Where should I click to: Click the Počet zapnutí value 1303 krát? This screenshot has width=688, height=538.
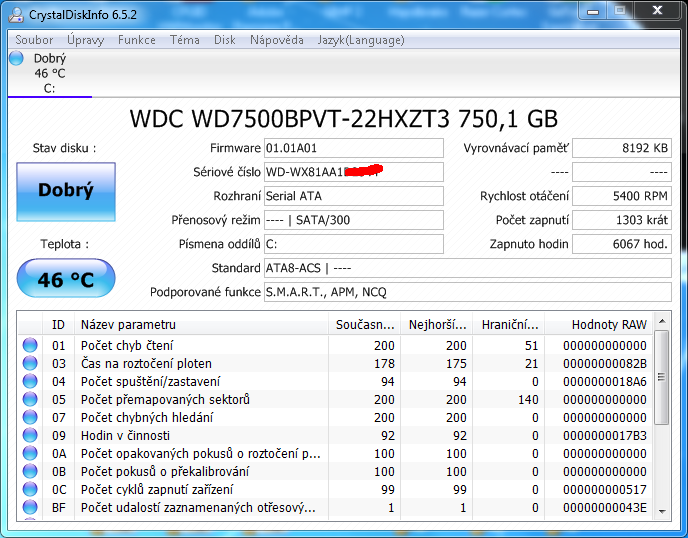622,220
